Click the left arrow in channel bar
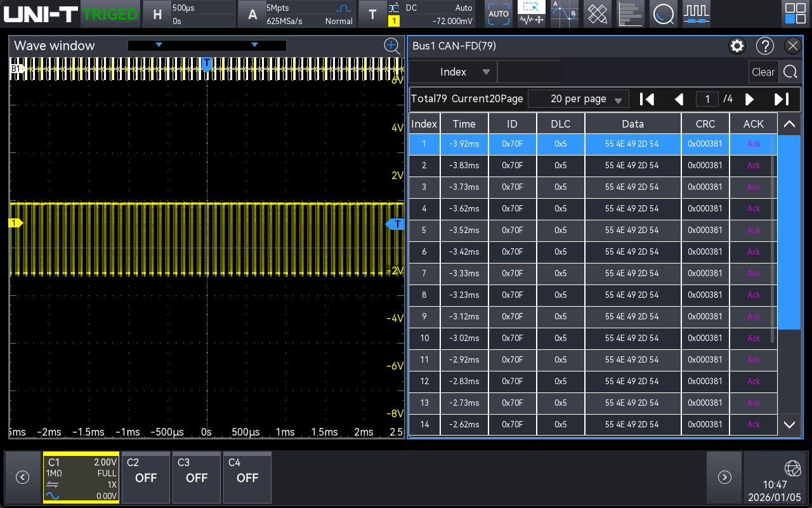The width and height of the screenshot is (812, 508). (x=22, y=478)
